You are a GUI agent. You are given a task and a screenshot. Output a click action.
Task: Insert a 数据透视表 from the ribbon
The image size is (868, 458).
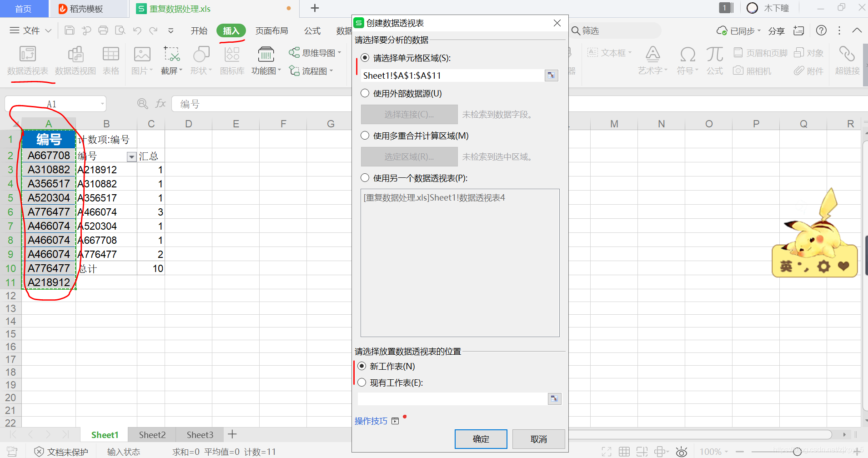click(27, 60)
